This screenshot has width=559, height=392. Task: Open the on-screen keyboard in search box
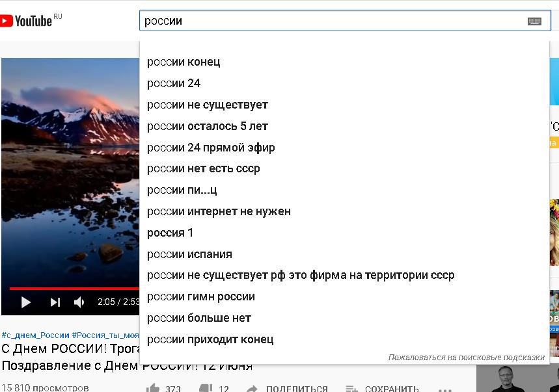click(x=534, y=21)
